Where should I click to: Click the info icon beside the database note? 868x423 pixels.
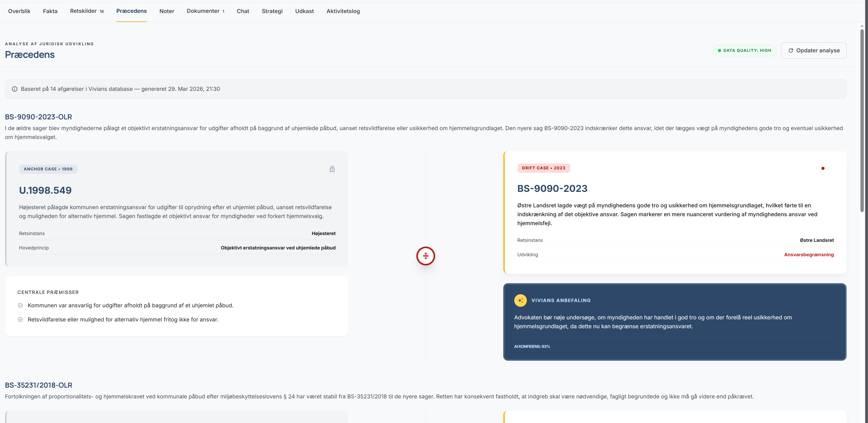click(14, 89)
